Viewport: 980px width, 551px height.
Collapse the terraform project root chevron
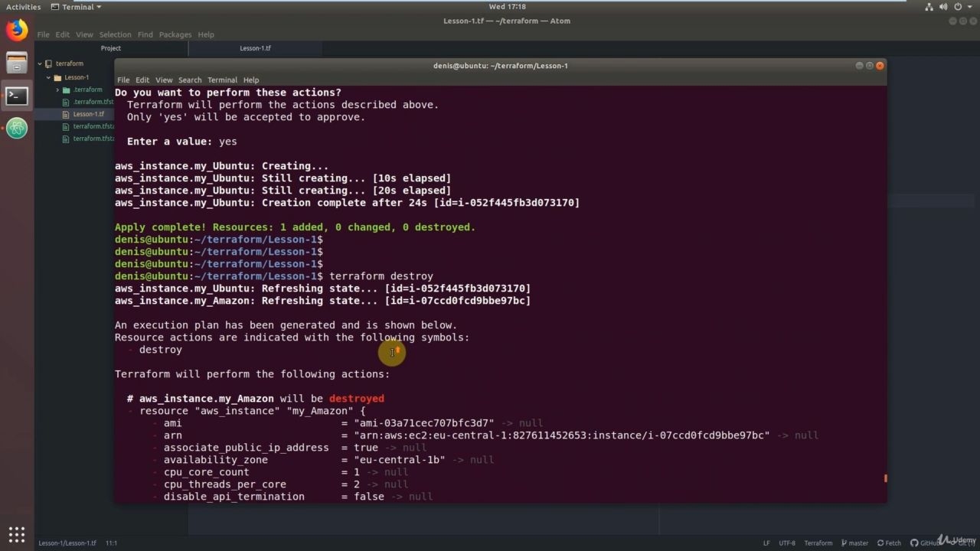click(x=39, y=64)
